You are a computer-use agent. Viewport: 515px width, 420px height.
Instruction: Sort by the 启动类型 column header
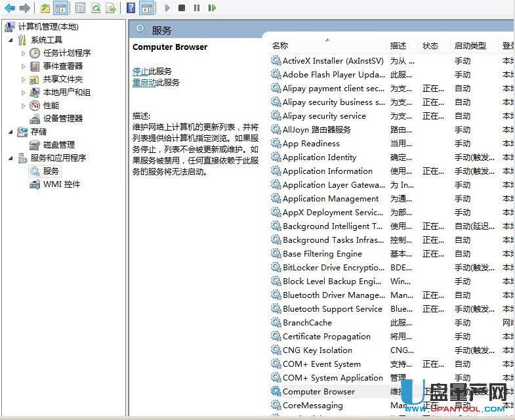click(x=474, y=45)
